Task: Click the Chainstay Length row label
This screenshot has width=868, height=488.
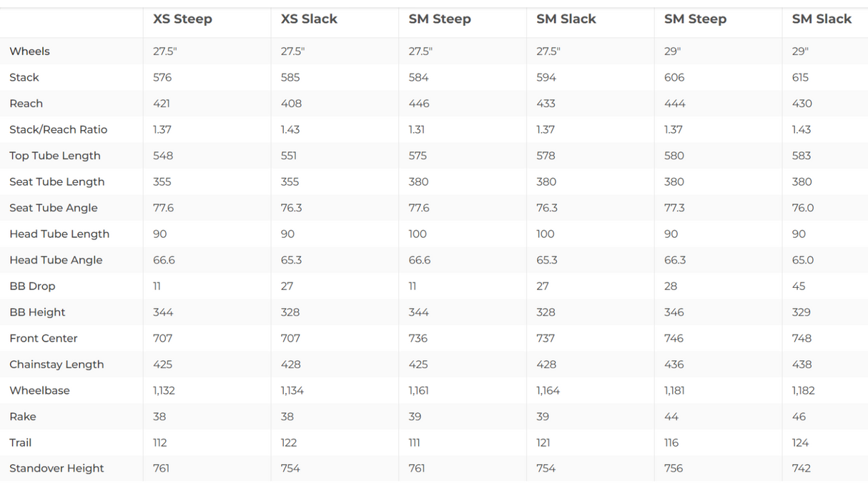Action: pos(56,364)
